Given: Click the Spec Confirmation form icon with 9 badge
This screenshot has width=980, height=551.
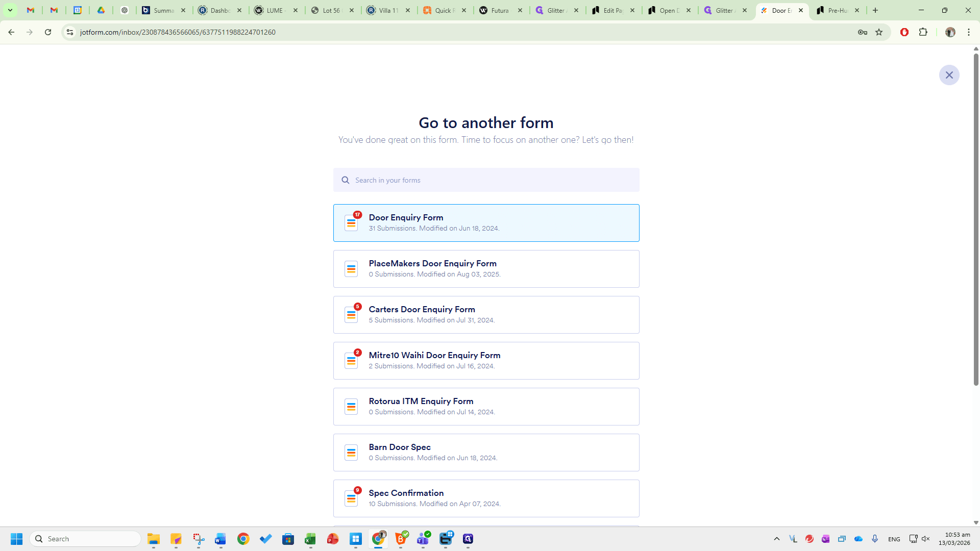Looking at the screenshot, I should 351,498.
